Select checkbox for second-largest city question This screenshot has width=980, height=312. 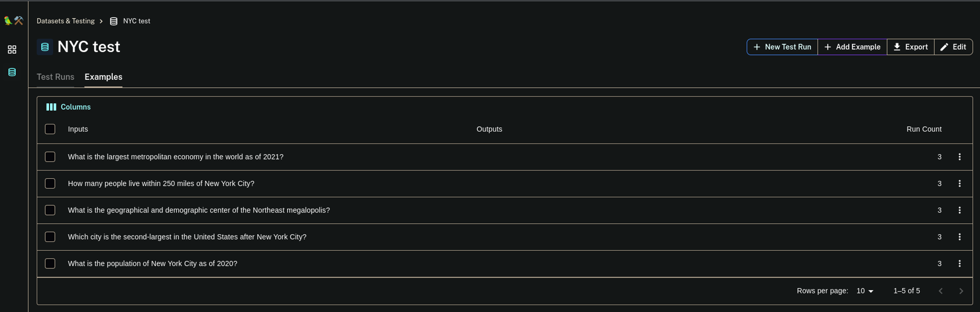(x=50, y=237)
